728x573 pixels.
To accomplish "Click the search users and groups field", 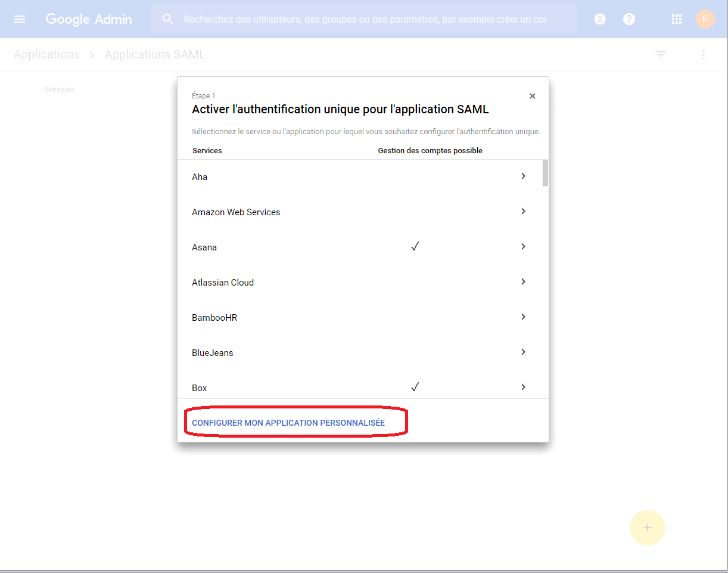I will pos(365,19).
